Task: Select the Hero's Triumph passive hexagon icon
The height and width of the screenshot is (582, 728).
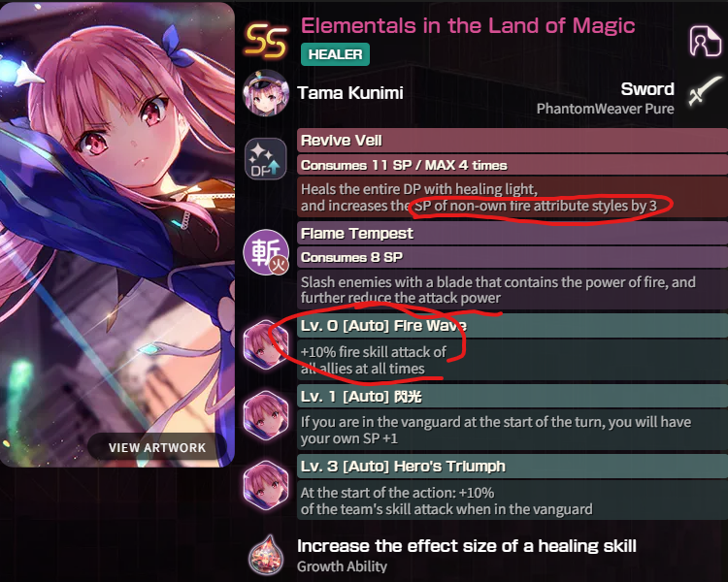Action: (266, 485)
